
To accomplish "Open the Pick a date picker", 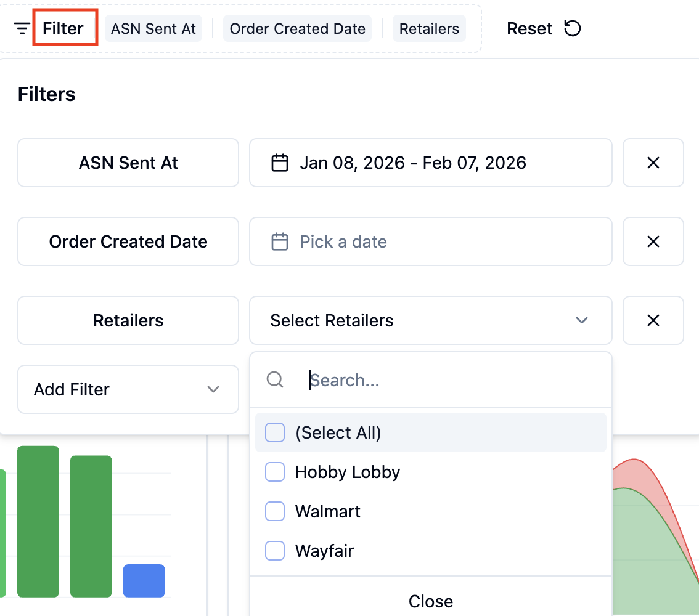I will pos(431,241).
